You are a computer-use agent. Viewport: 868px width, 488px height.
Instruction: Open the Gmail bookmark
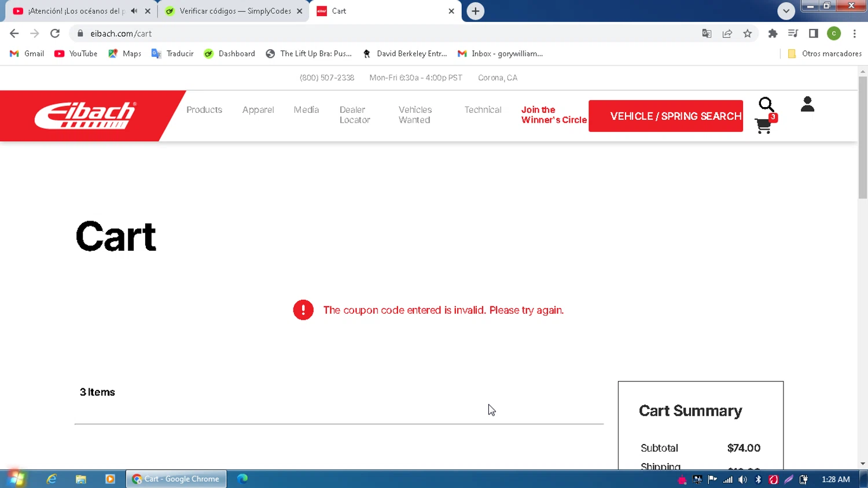tap(27, 53)
